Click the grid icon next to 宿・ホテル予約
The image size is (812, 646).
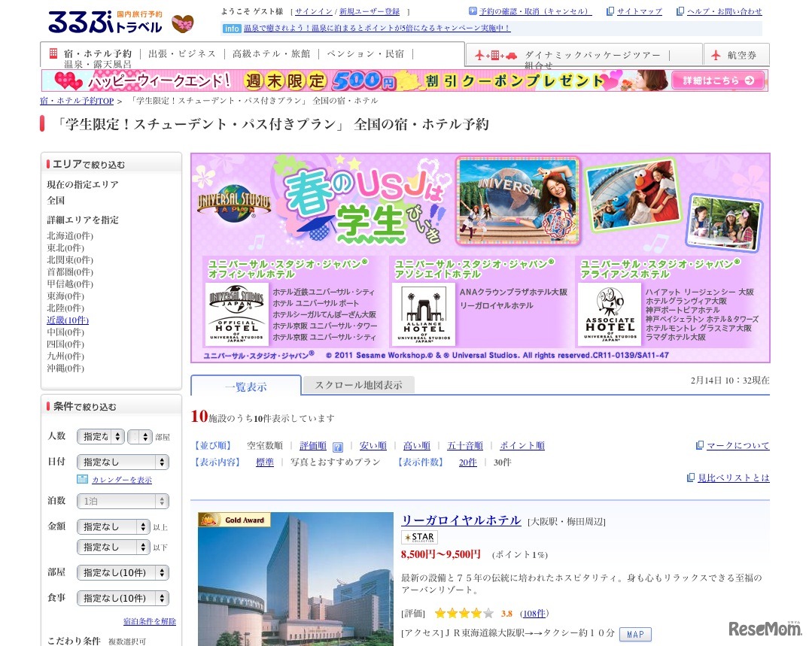[52, 53]
